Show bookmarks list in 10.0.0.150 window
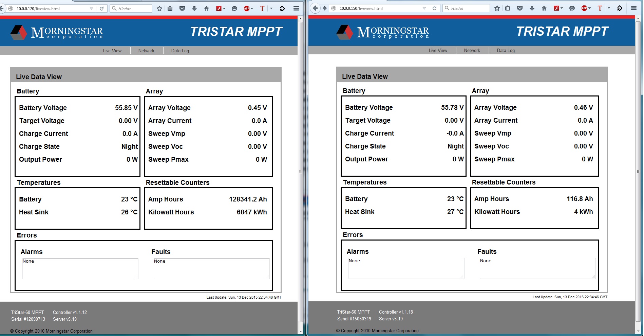 [508, 8]
